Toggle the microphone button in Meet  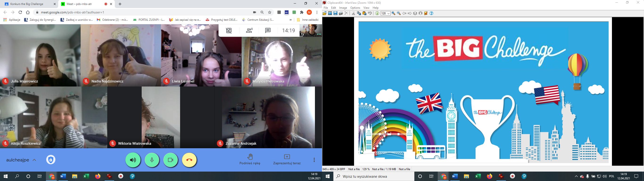pyautogui.click(x=152, y=160)
